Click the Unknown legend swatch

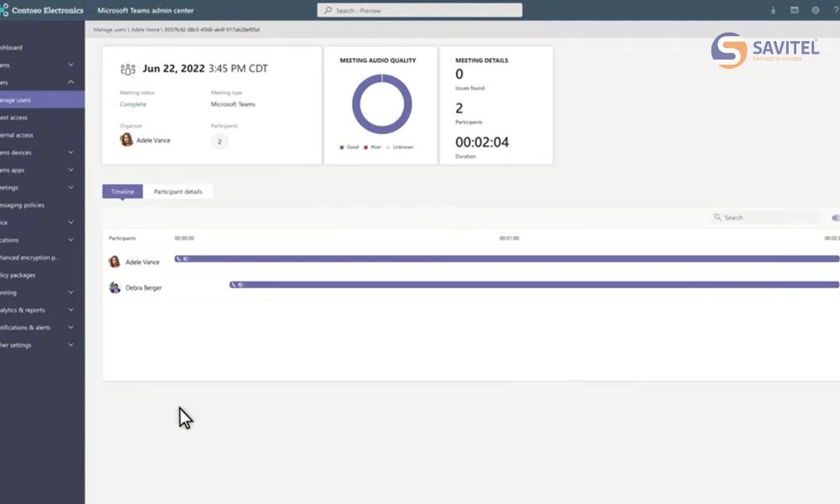(x=388, y=147)
